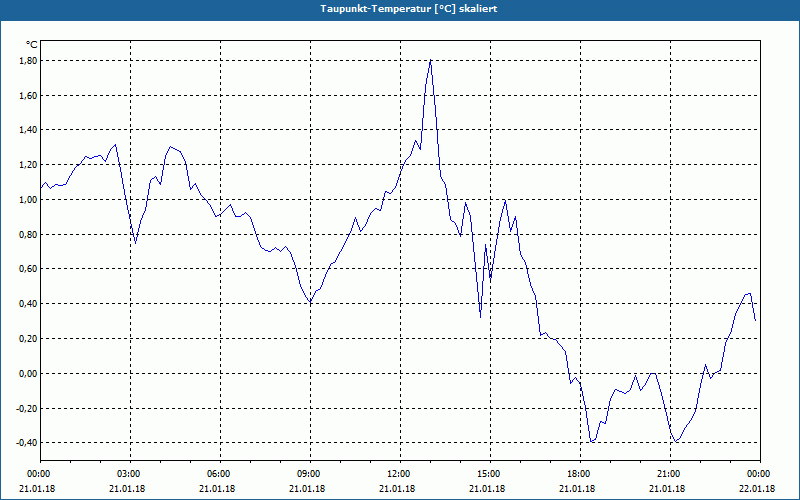Click the 18:00 X-axis label

(x=581, y=474)
